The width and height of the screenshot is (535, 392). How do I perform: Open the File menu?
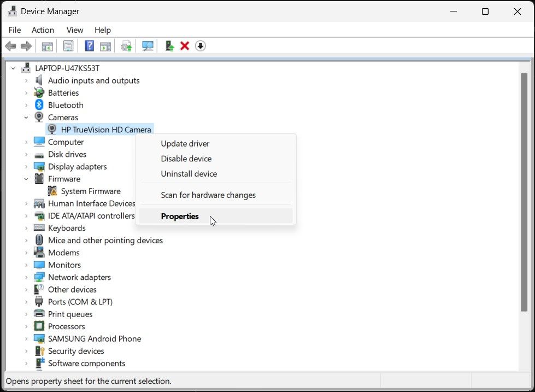point(15,30)
